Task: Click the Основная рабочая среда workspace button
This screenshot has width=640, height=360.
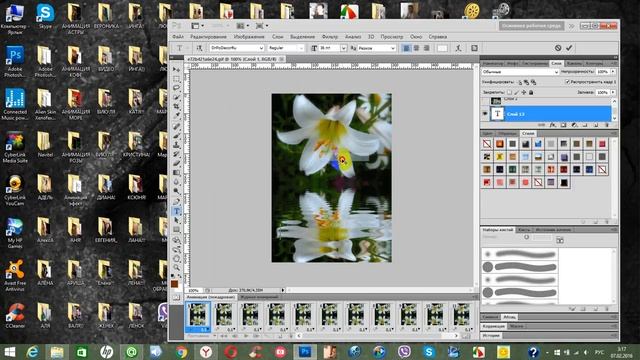Action: point(531,26)
